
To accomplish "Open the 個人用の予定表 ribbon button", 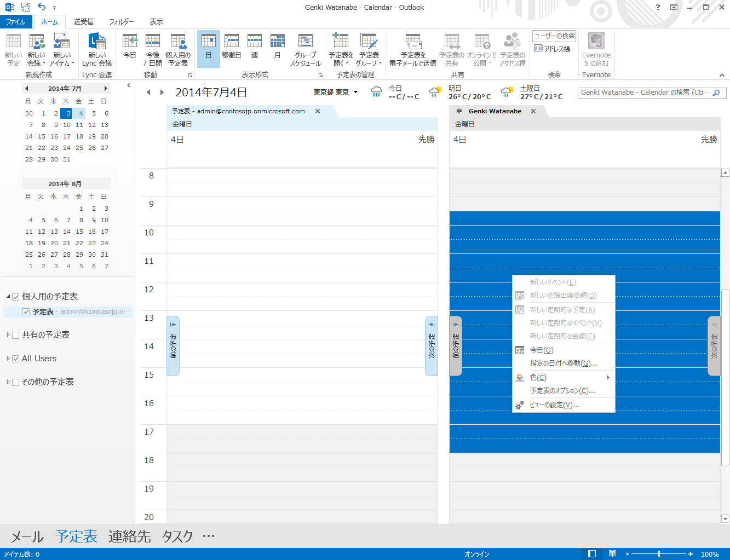I will pyautogui.click(x=178, y=50).
